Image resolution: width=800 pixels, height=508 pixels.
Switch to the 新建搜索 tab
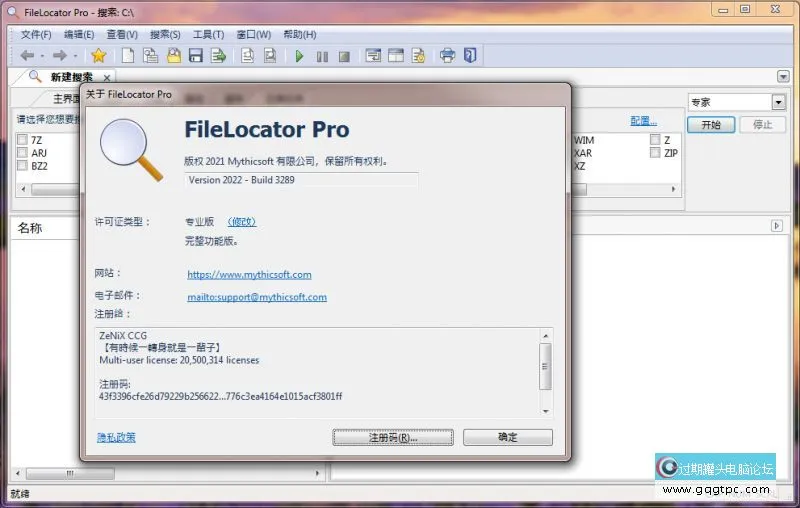[71, 77]
